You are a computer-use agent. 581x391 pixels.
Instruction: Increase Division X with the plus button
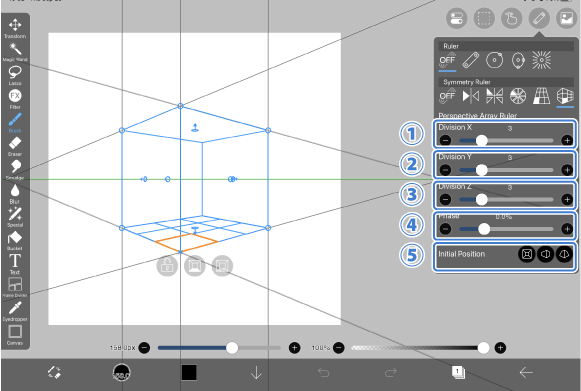click(x=567, y=140)
